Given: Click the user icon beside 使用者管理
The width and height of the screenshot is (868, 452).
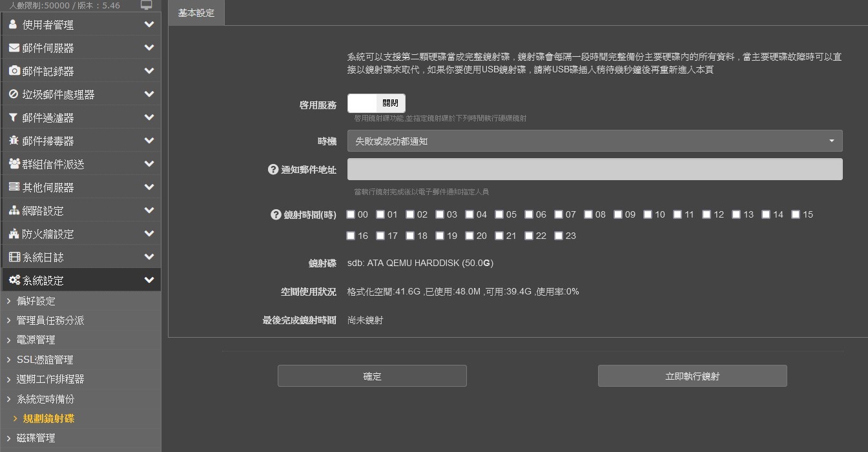Looking at the screenshot, I should (x=14, y=25).
